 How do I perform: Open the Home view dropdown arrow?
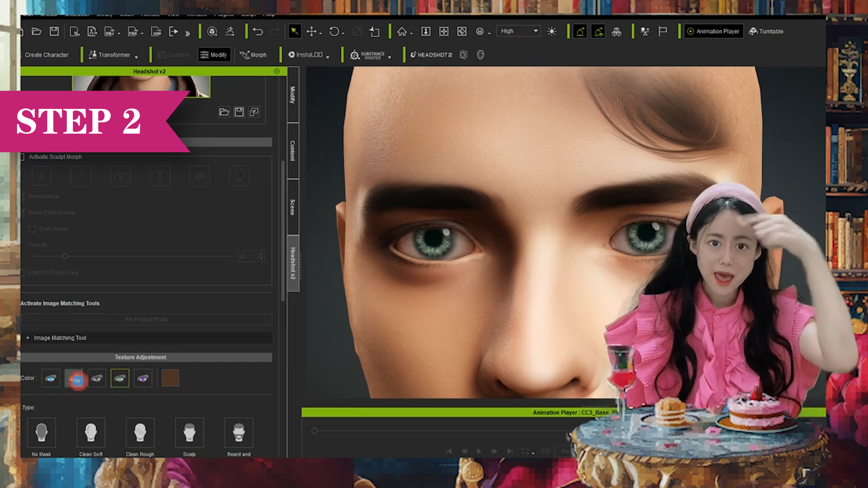[411, 33]
